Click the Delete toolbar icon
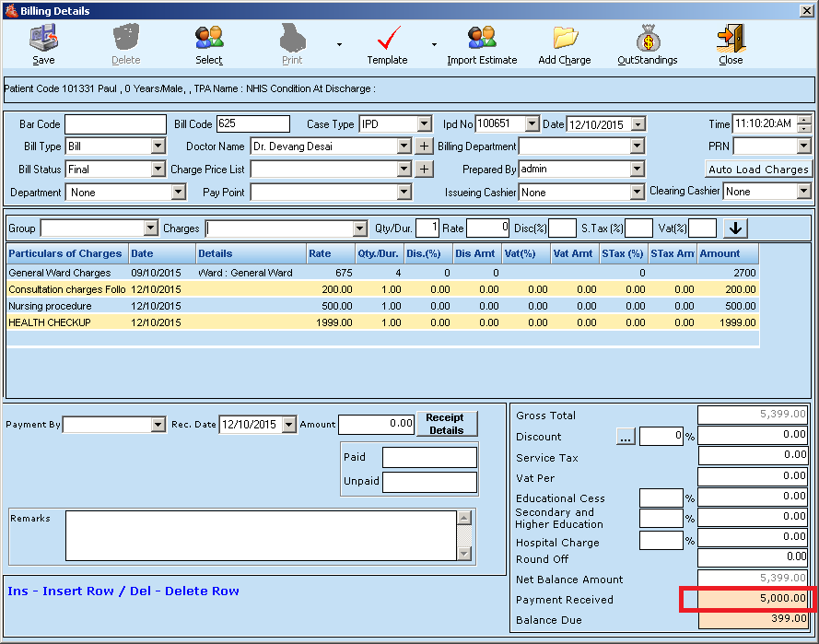Screen dimensions: 819x644 pos(125,43)
